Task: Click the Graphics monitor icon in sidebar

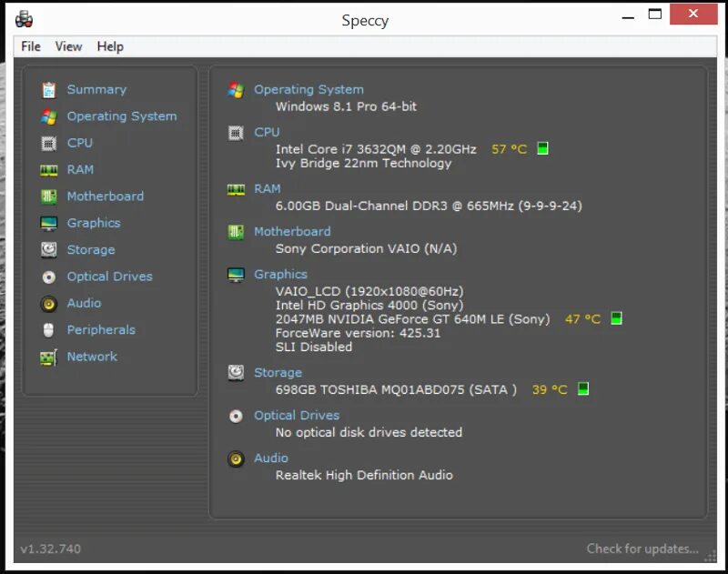Action: point(49,224)
